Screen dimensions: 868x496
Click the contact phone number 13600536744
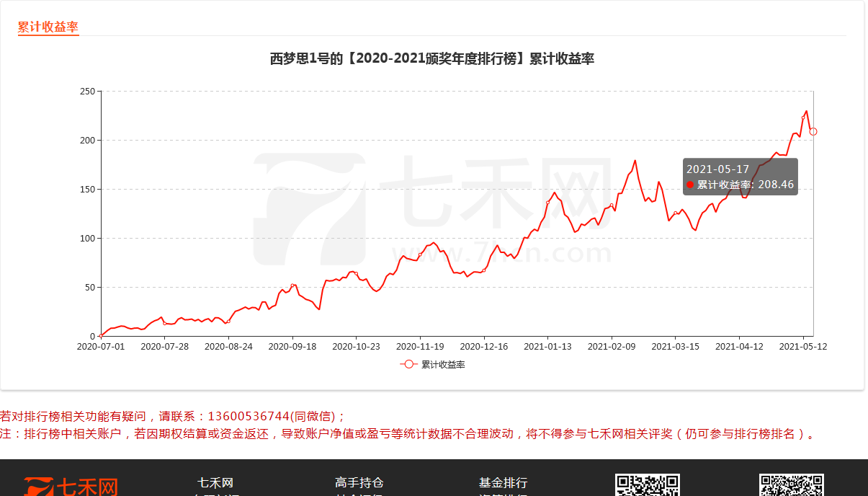pos(248,416)
